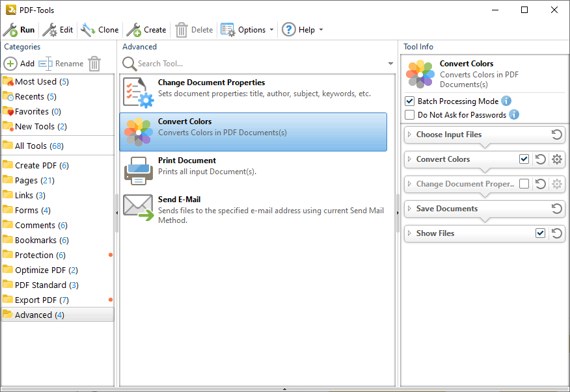Expand the Choose Input Files step

point(410,135)
